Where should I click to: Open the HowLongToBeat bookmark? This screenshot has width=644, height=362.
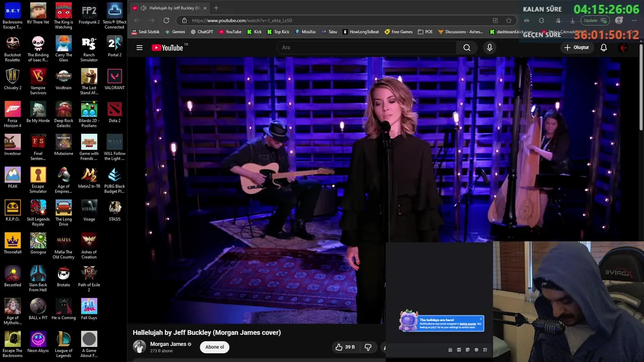pos(361,32)
